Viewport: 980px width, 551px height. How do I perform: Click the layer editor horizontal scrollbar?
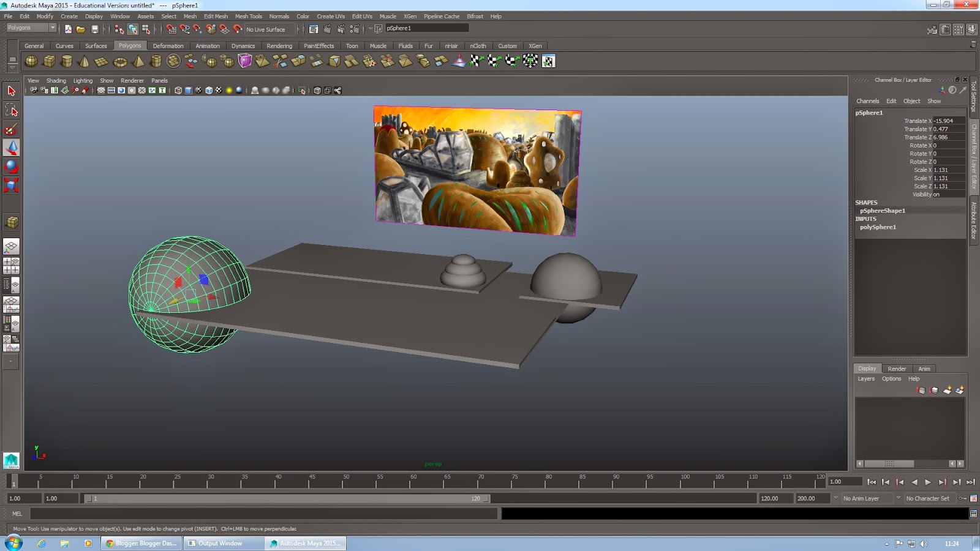coord(910,463)
